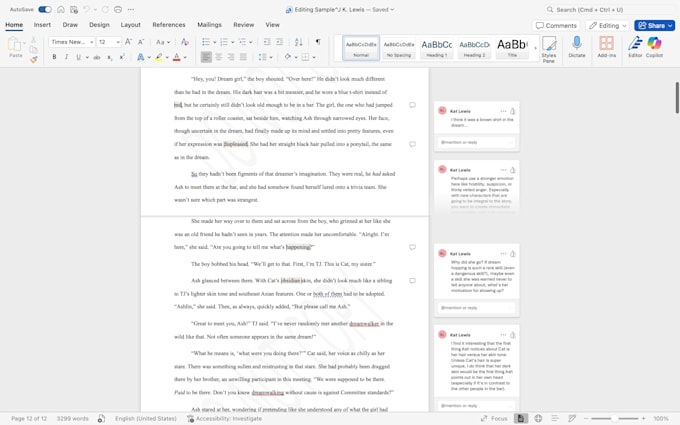This screenshot has height=425, width=680.
Task: Open the Borders dropdown arrow
Action: [x=314, y=57]
